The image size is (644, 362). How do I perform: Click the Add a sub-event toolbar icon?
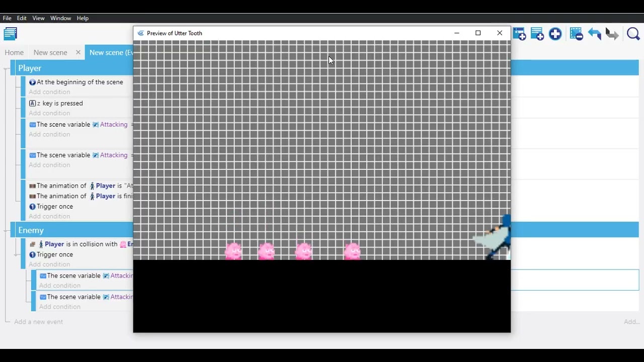[x=537, y=34]
